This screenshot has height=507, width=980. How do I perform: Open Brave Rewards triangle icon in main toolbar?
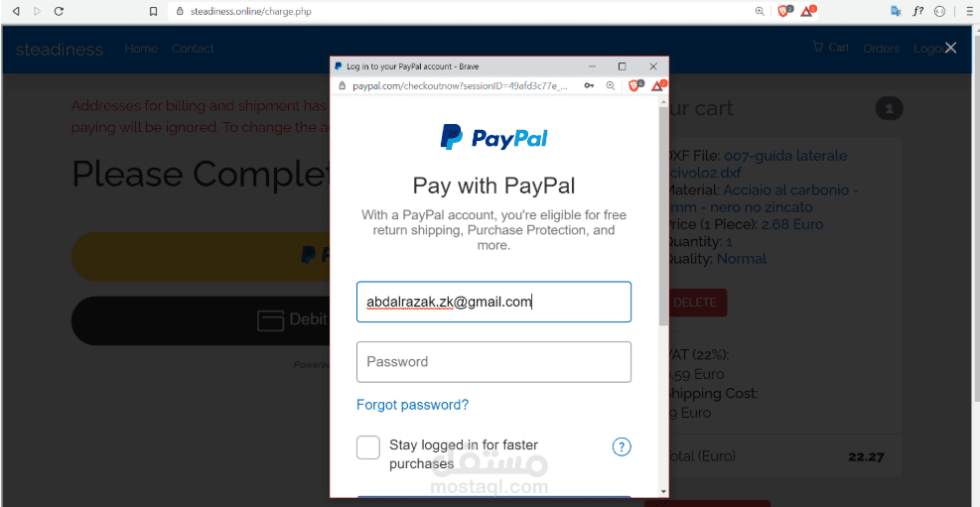[808, 11]
